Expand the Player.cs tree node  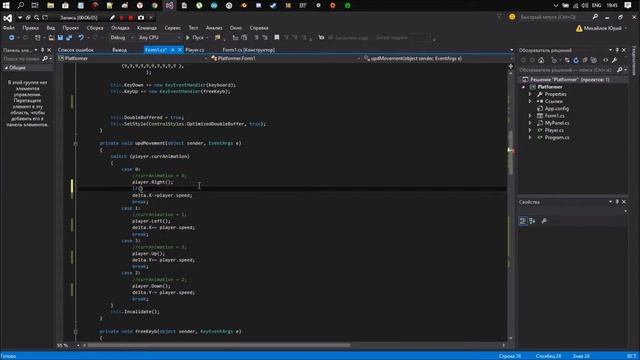pyautogui.click(x=530, y=130)
